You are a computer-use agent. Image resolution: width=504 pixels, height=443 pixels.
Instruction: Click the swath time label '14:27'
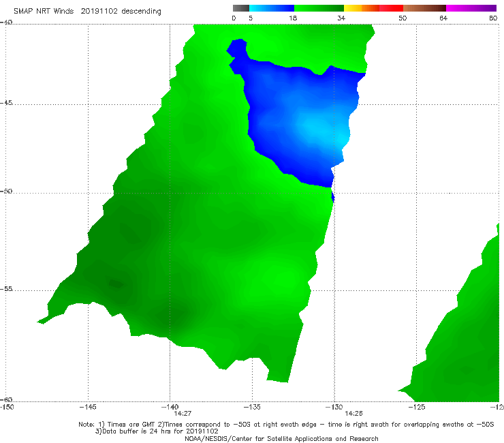coord(183,414)
